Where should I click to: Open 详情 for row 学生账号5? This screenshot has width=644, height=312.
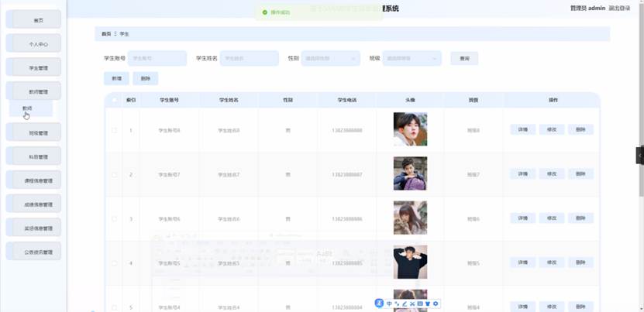523,262
